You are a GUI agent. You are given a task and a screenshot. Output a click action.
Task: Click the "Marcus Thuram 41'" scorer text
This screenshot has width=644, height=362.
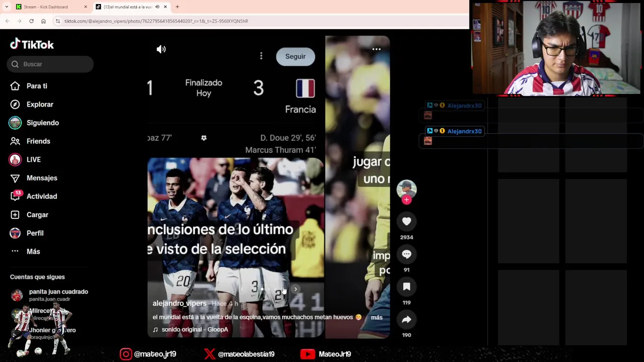[x=280, y=150]
